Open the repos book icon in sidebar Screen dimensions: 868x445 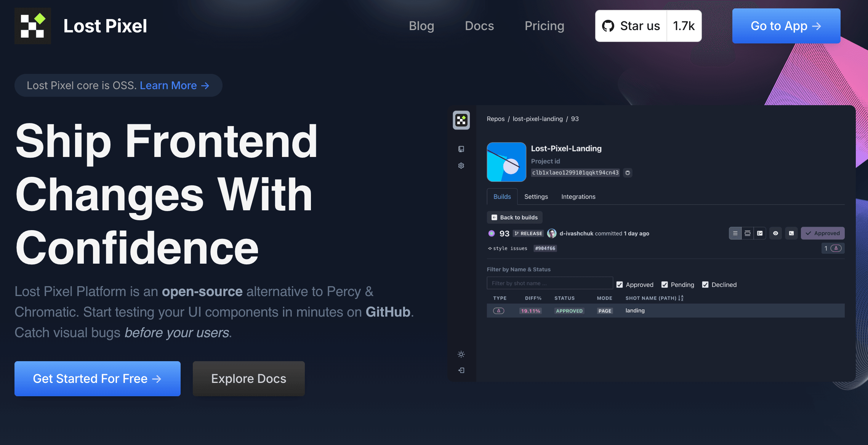pyautogui.click(x=461, y=149)
